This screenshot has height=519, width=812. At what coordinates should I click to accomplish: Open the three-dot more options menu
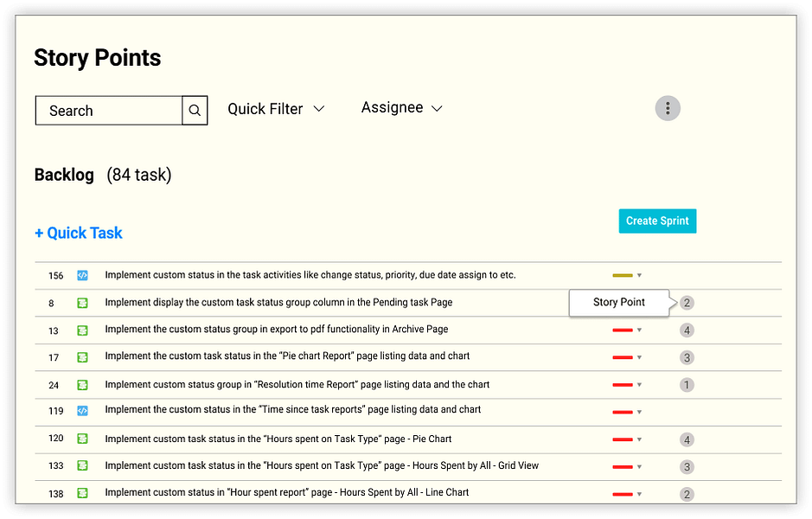tap(668, 108)
